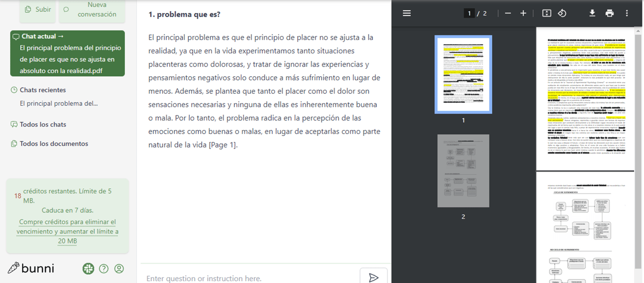Click the documents icon beside Todos los documentos
This screenshot has width=644, height=283.
tap(14, 144)
